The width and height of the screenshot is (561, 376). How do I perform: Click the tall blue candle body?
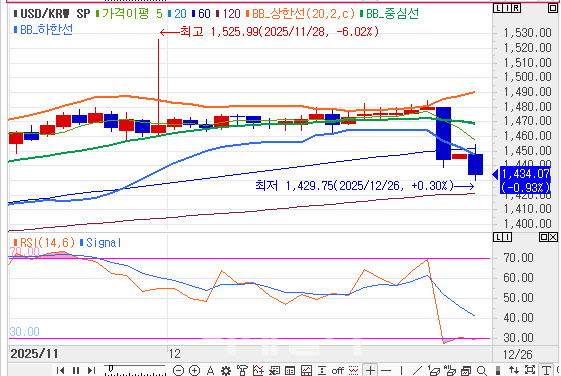point(443,133)
